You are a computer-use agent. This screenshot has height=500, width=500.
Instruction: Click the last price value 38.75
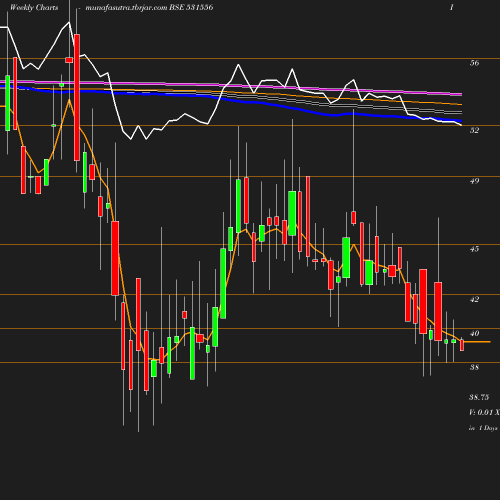(x=479, y=397)
